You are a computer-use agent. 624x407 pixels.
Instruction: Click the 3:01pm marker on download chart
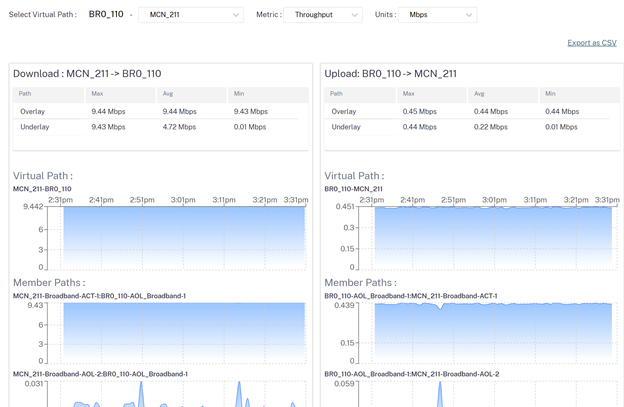pyautogui.click(x=183, y=200)
